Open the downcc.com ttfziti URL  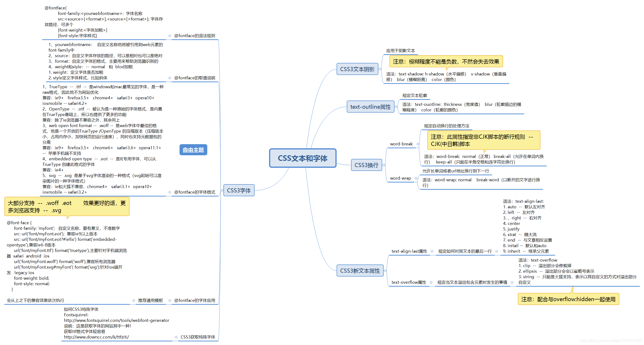click(96, 337)
